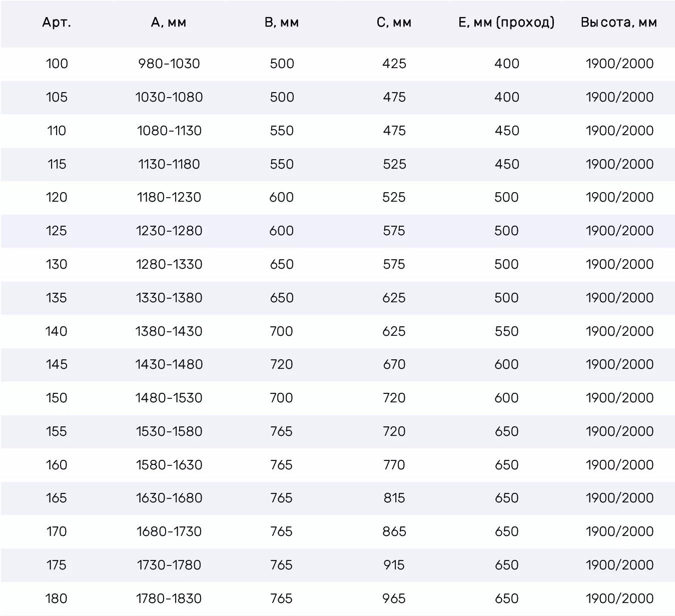Screen dimensions: 675x616
Task: Select article number 120 cell
Action: 57,197
